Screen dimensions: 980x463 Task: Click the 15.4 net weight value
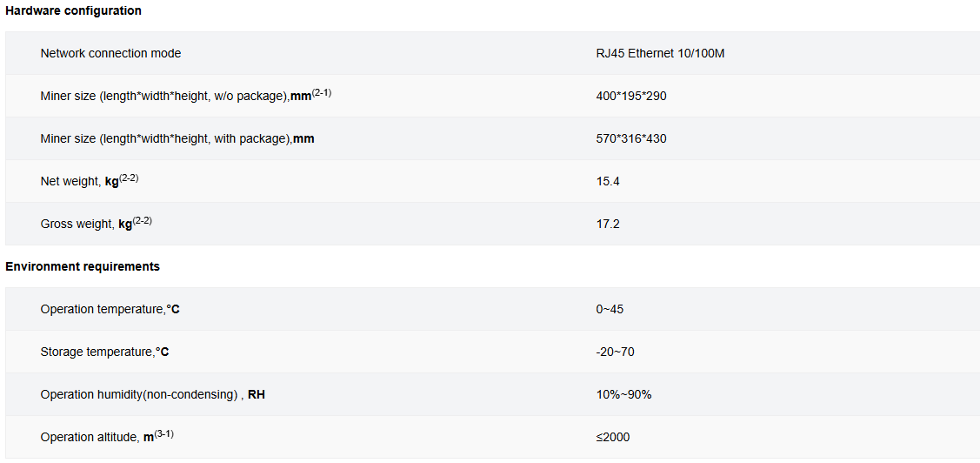coord(608,181)
